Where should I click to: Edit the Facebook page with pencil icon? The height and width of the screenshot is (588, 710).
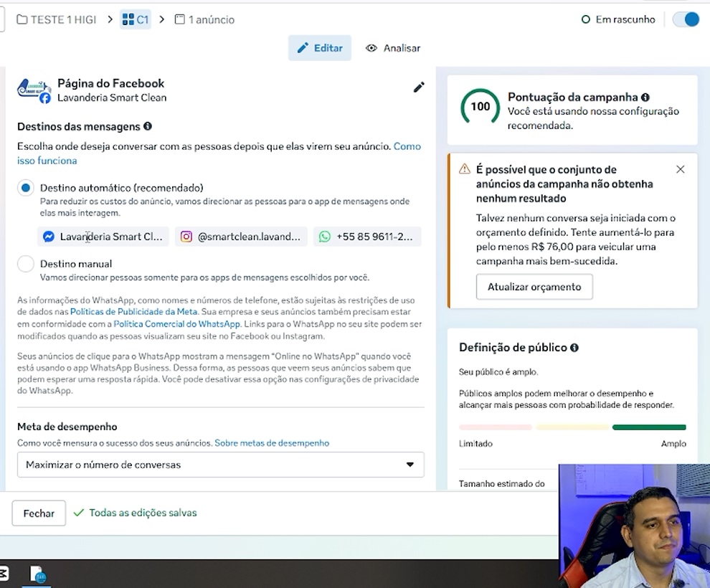coord(419,87)
